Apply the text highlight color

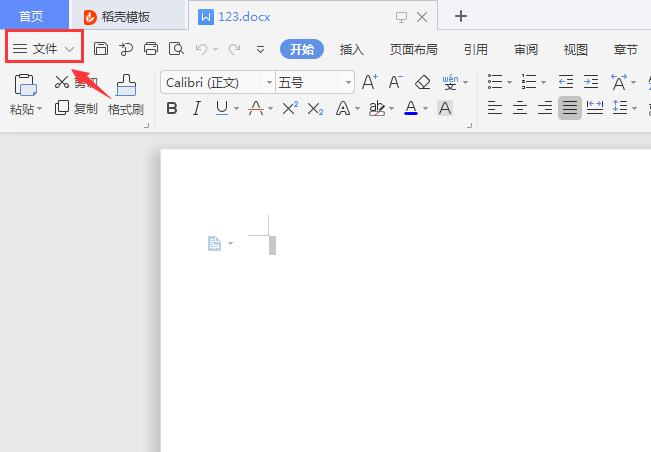pyautogui.click(x=377, y=108)
